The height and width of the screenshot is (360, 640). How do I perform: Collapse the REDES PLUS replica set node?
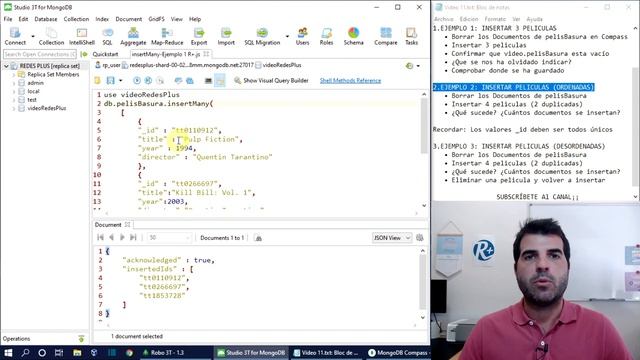(x=6, y=66)
